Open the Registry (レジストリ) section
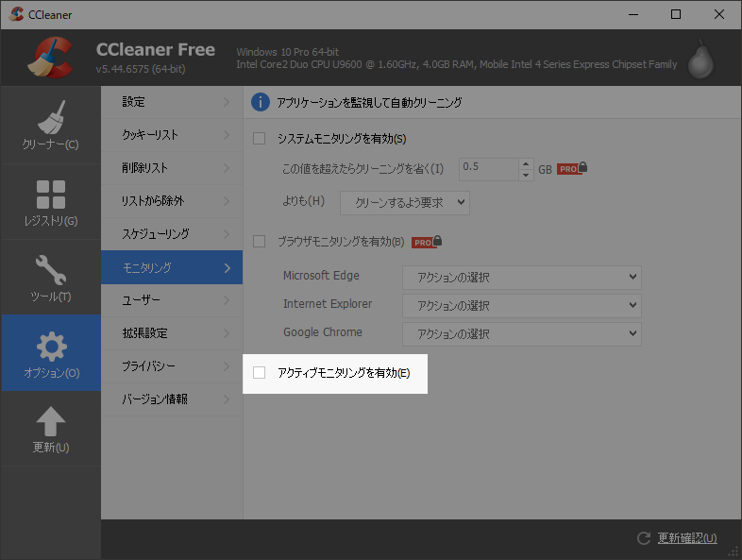 click(51, 202)
